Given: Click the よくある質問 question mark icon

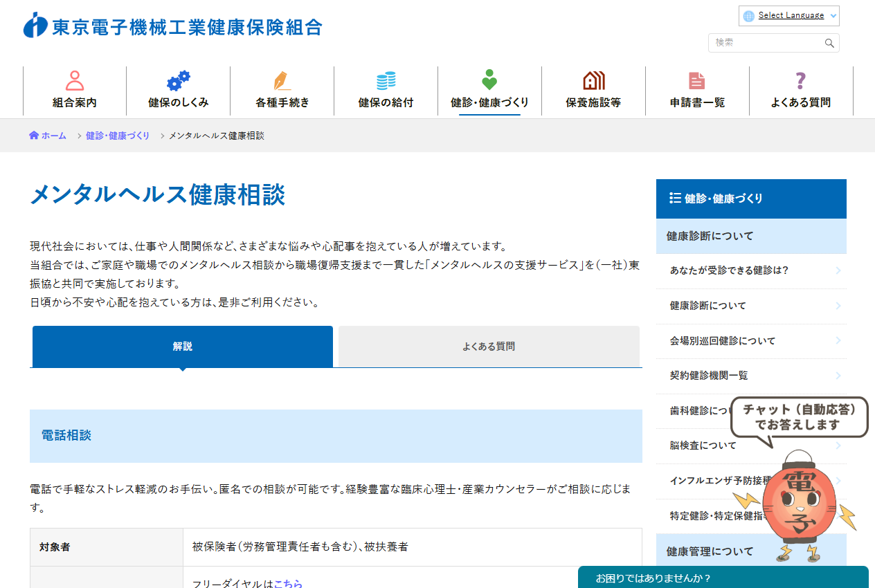Looking at the screenshot, I should (x=801, y=80).
